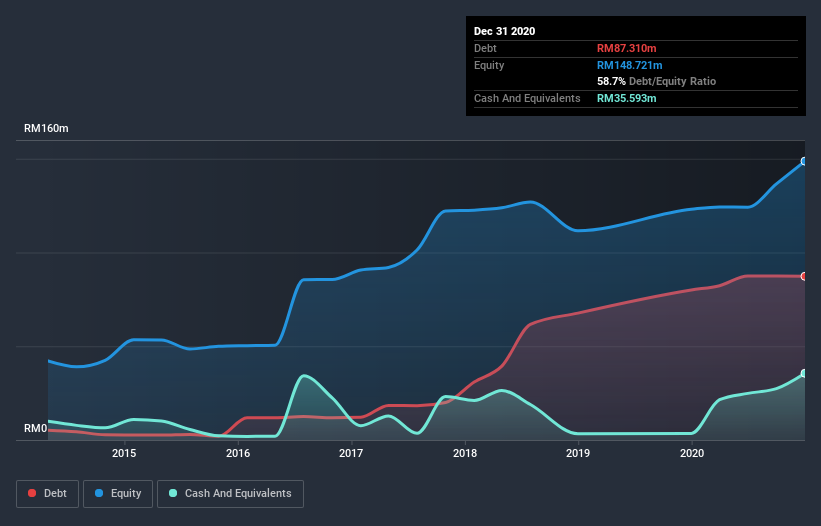Image resolution: width=821 pixels, height=526 pixels.
Task: Select the teal Cash endpoint marker
Action: 804,373
